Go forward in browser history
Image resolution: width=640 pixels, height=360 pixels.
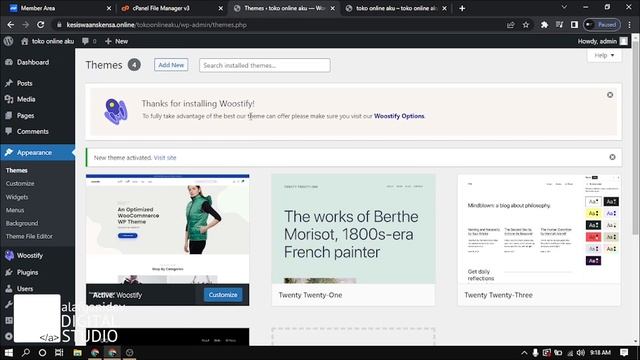(x=25, y=25)
